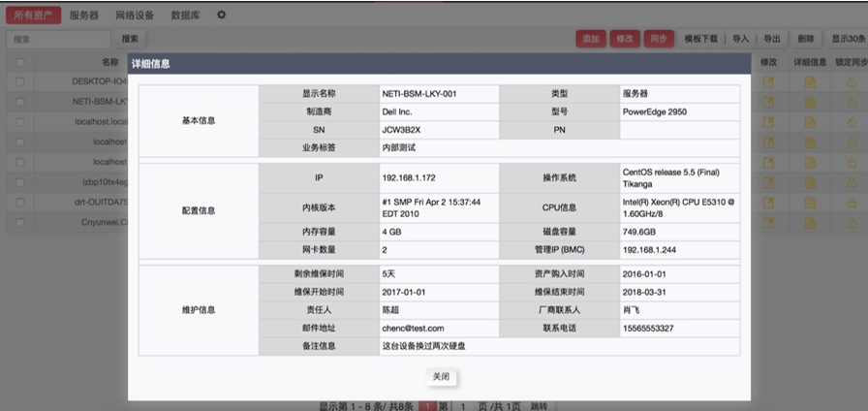This screenshot has height=411, width=868.
Task: Click the 模板下载 link
Action: [700, 40]
